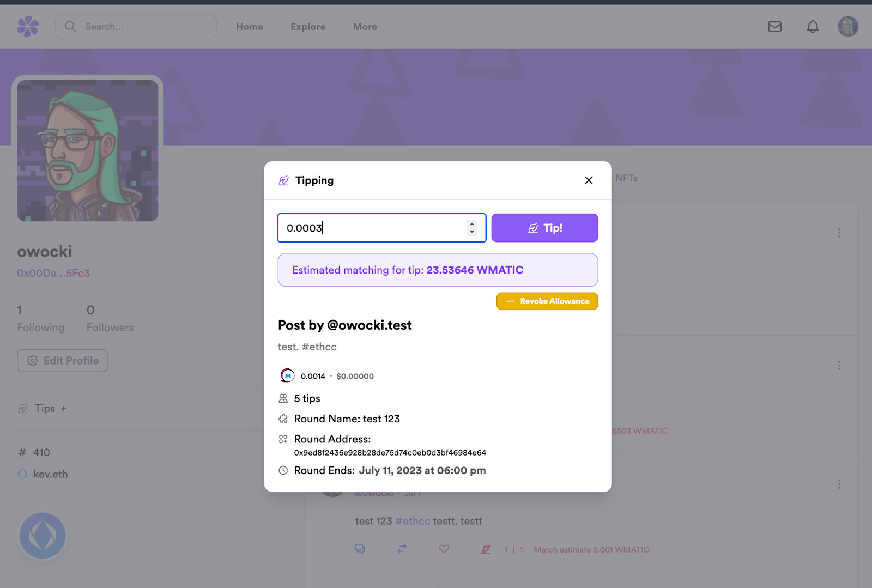The image size is (872, 588).
Task: Close the Tipping dialog
Action: point(589,180)
